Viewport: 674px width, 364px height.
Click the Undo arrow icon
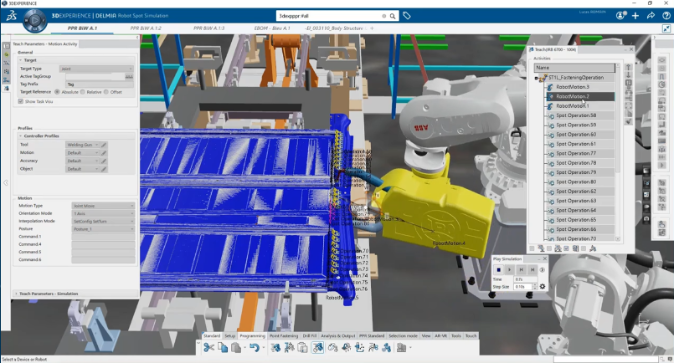pyautogui.click(x=254, y=347)
